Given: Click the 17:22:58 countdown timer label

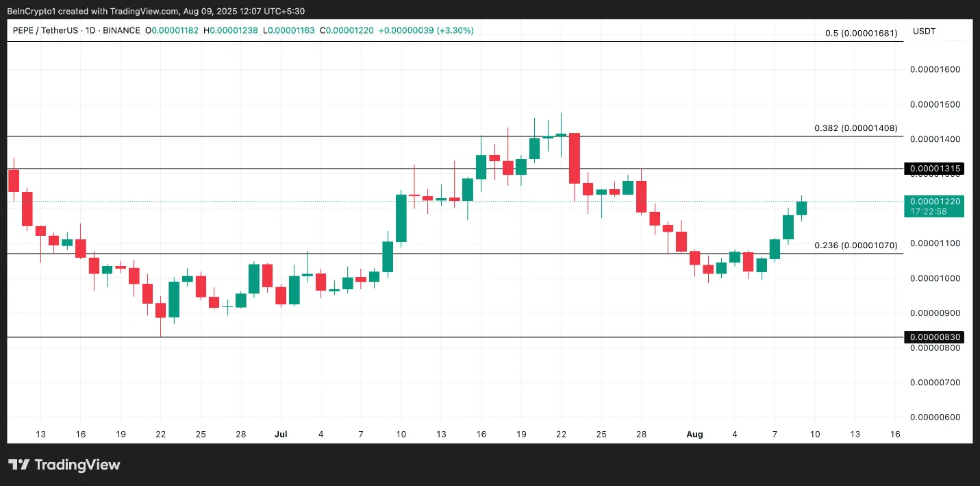Looking at the screenshot, I should pos(929,211).
